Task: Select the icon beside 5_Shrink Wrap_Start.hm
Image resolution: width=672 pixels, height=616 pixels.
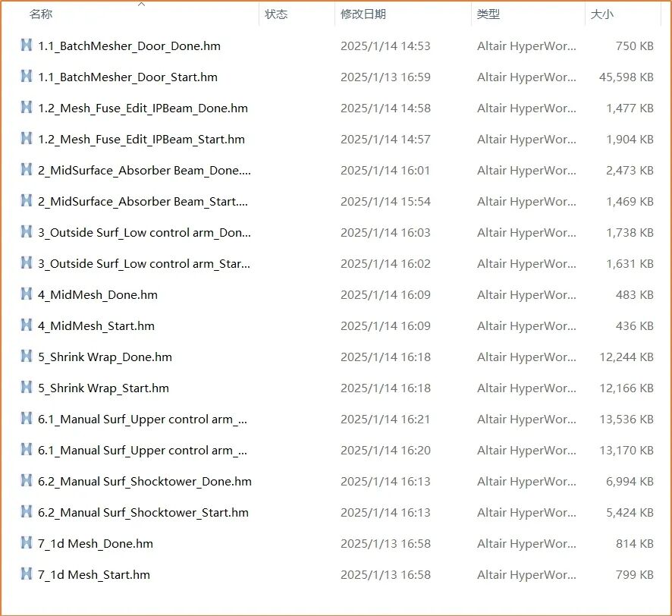Action: 27,387
